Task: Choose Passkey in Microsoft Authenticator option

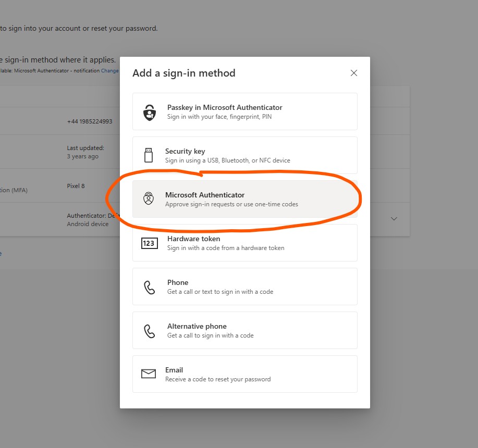Action: click(x=245, y=111)
